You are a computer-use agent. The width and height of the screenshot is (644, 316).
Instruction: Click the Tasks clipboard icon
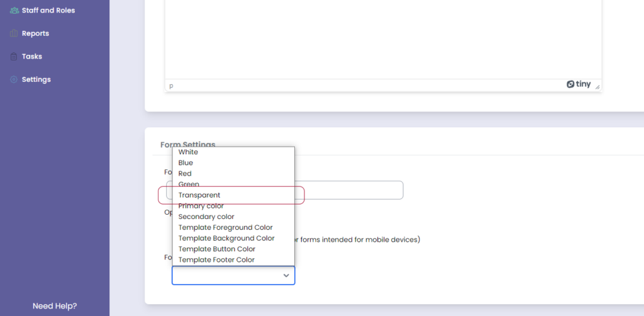14,57
